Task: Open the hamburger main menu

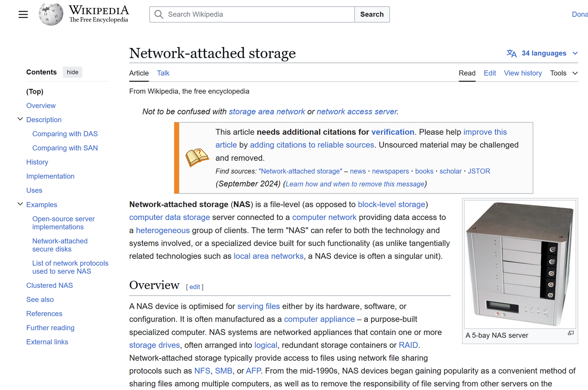Action: (23, 15)
